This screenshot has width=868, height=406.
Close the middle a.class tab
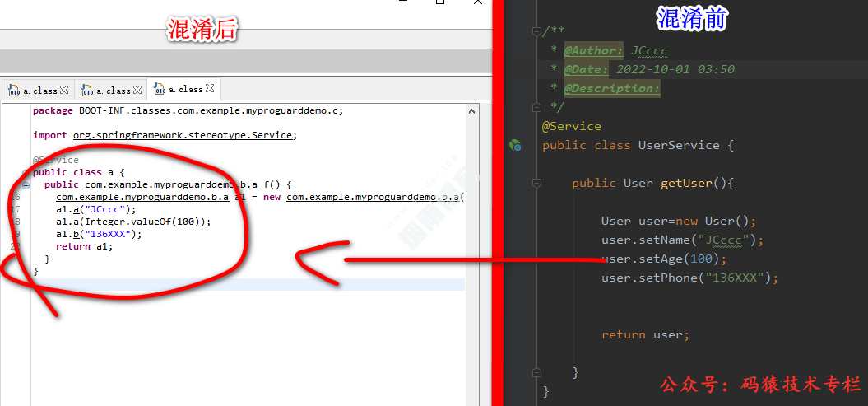137,90
